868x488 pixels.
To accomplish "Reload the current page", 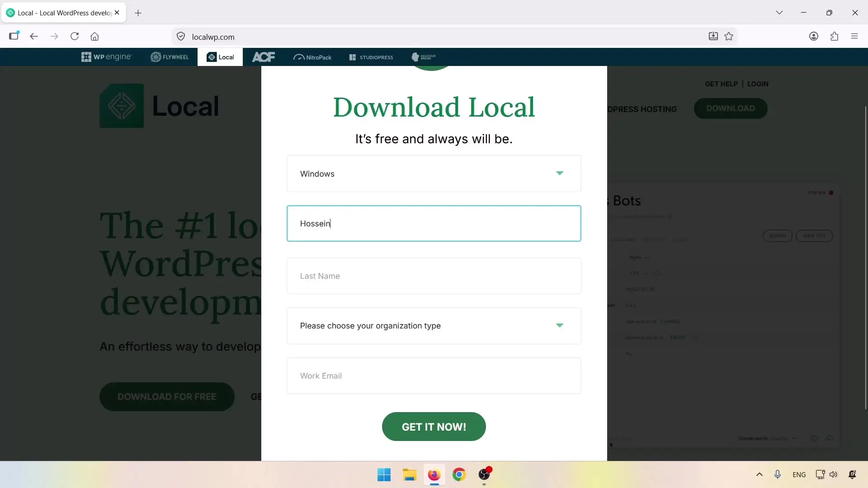I will 75,37.
